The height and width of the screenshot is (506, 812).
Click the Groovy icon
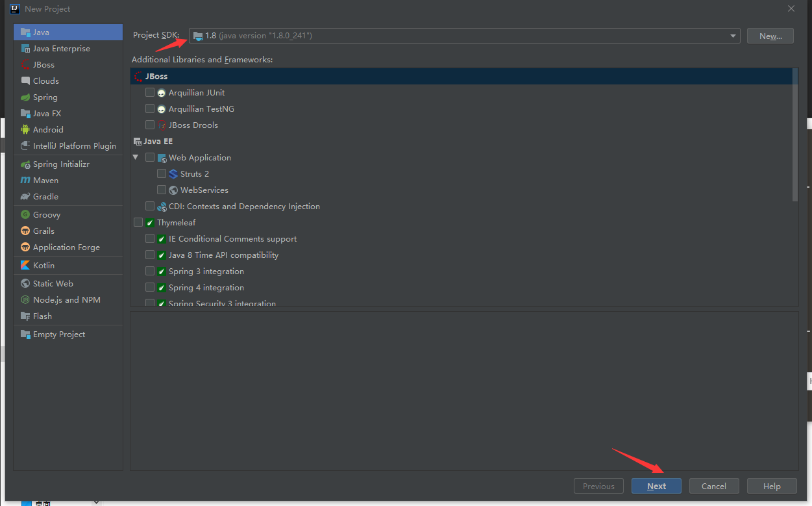(x=25, y=214)
